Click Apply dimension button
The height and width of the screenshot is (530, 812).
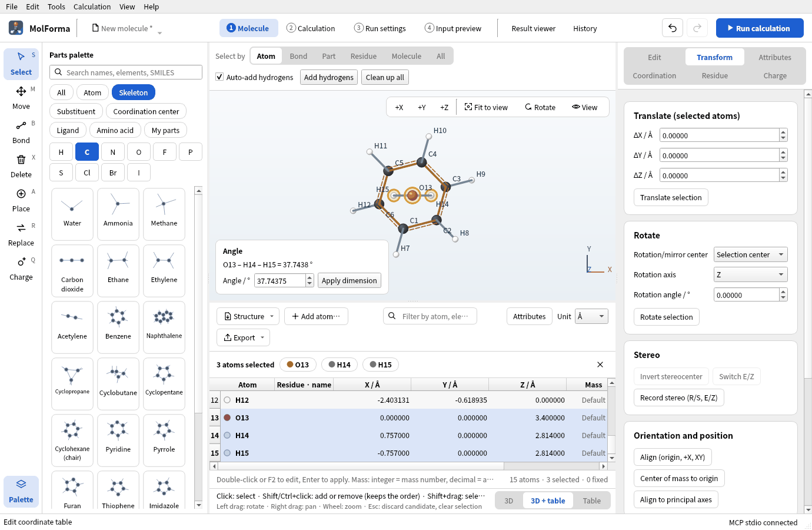349,280
